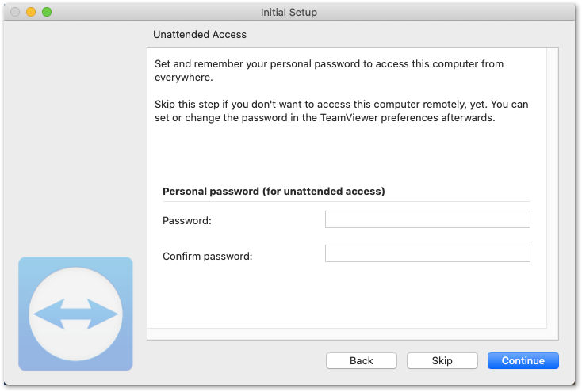
Task: Focus the Confirm password input field
Action: 427,253
